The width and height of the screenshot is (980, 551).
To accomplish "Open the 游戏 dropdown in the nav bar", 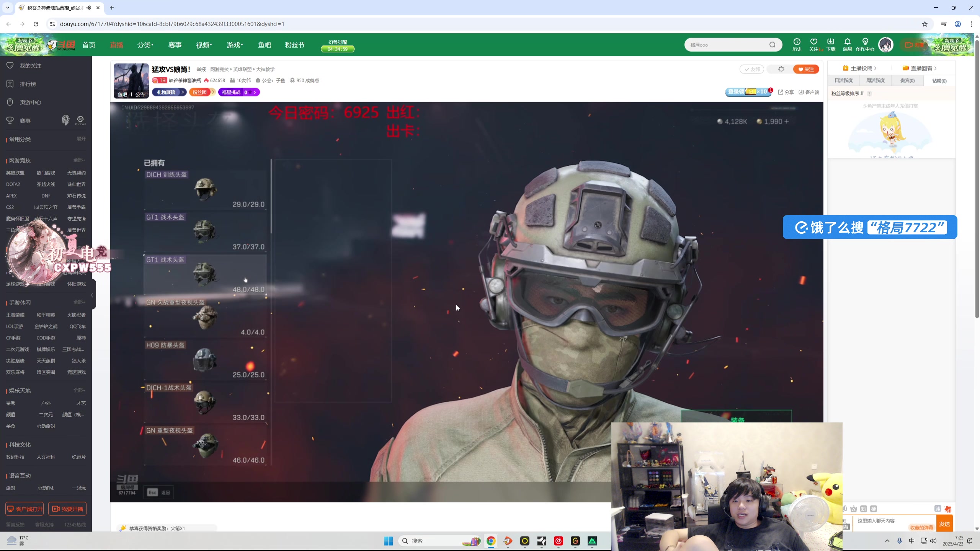I will (235, 45).
